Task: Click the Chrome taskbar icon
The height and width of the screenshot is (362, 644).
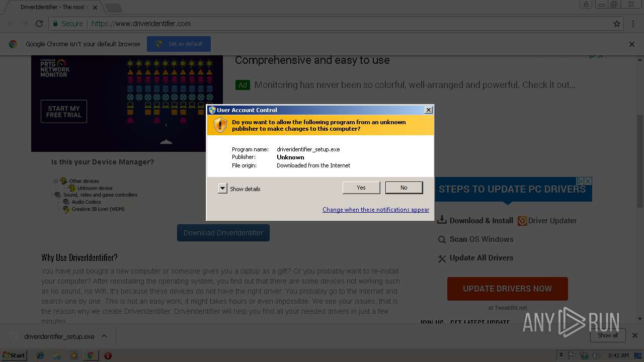Action: point(91,355)
